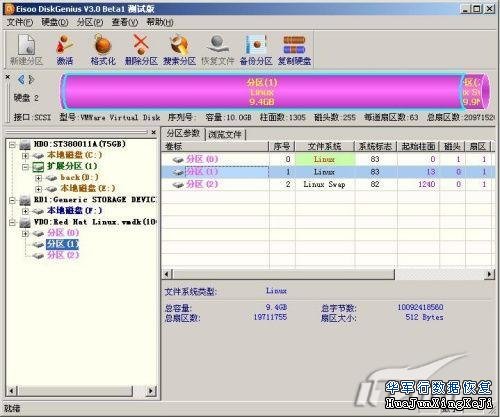Click the 磁头 column header

coord(452,146)
